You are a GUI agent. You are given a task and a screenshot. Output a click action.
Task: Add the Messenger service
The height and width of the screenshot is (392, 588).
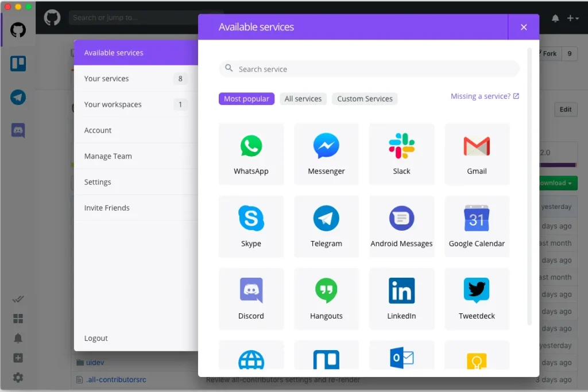click(326, 154)
